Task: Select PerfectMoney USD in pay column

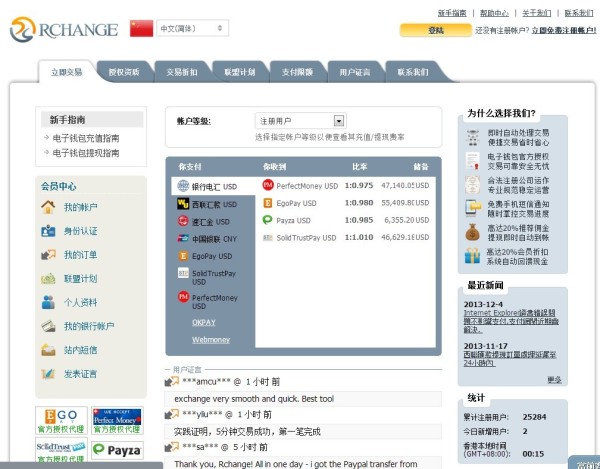Action: pos(213,302)
